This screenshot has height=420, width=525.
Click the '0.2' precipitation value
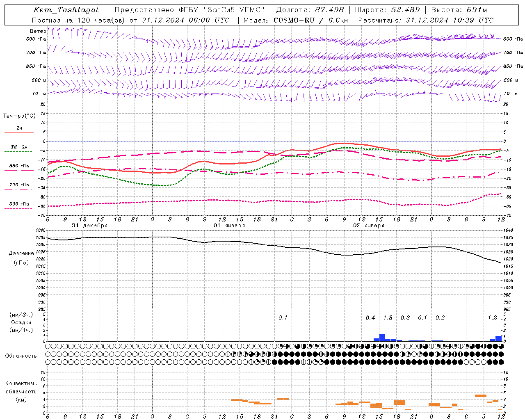(x=440, y=317)
